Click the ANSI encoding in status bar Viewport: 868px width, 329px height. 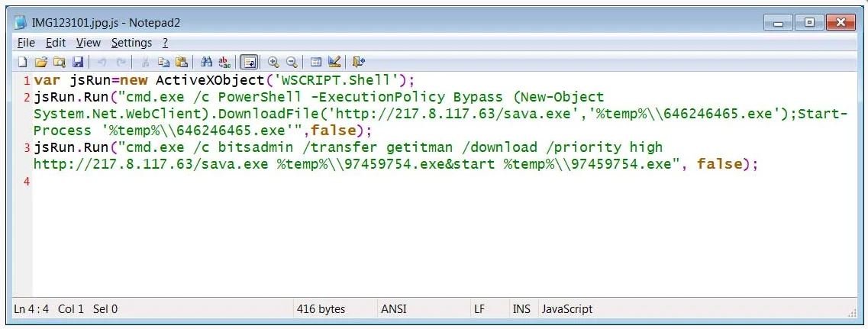pyautogui.click(x=394, y=309)
